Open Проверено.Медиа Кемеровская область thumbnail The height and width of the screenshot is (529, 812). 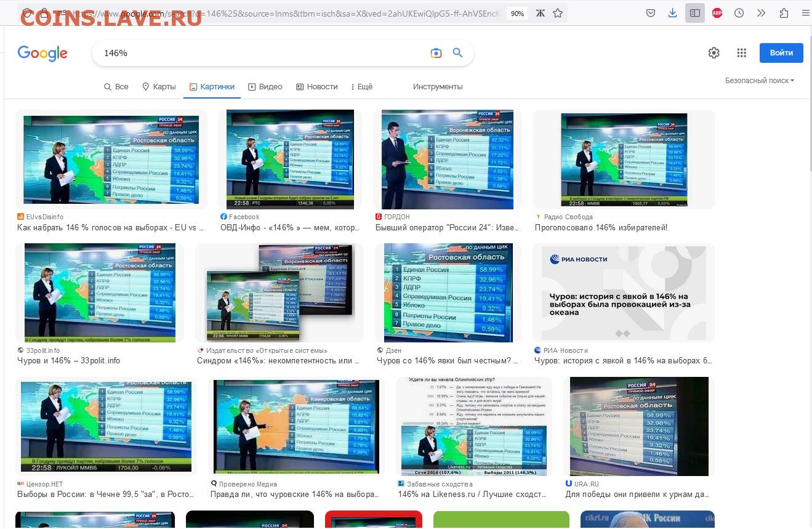(296, 427)
